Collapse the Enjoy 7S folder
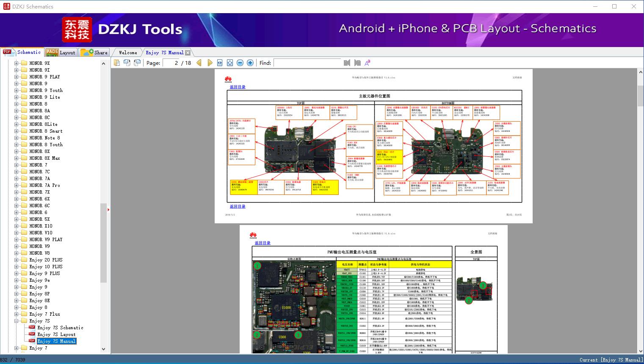644x364 pixels. pyautogui.click(x=17, y=321)
